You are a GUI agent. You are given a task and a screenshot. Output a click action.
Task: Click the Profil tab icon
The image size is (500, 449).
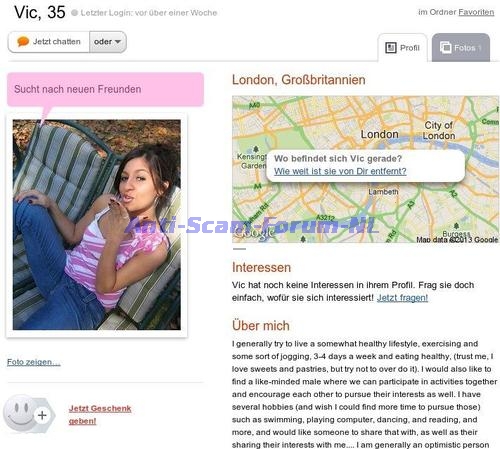point(391,48)
